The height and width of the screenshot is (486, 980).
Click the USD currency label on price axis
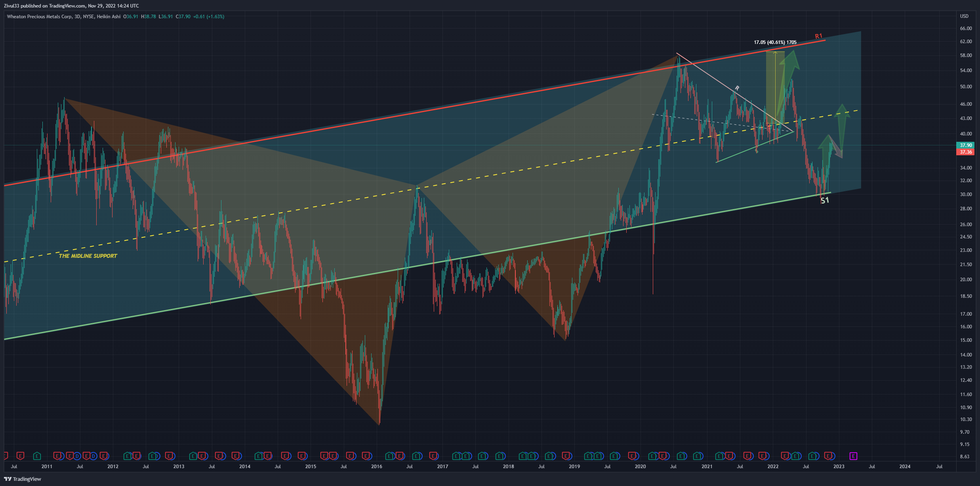coord(964,16)
